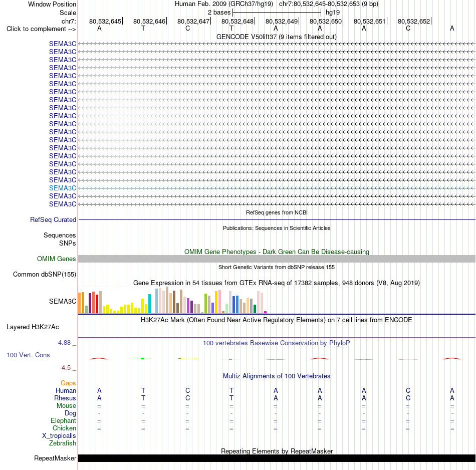Open 'Repeating Elements by RepeatMasker' title
This screenshot has width=476, height=470.
277,451
